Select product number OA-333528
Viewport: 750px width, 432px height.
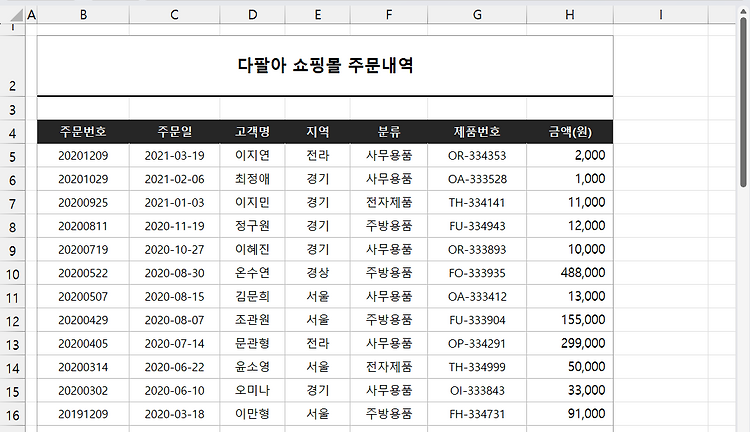tap(477, 179)
